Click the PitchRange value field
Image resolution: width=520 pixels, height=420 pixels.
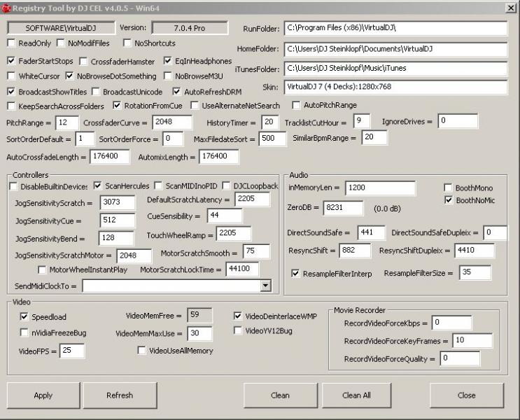[67, 122]
